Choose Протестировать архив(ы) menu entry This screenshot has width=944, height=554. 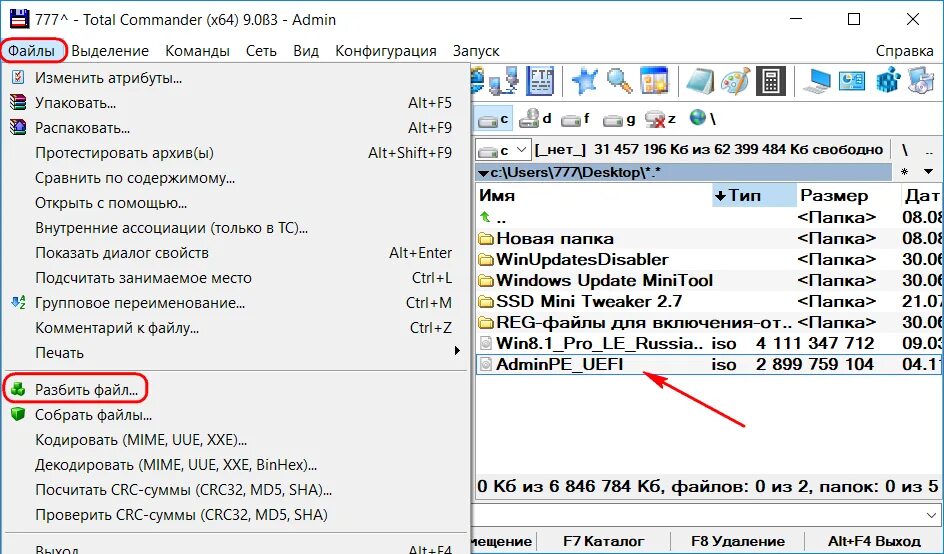(x=235, y=153)
